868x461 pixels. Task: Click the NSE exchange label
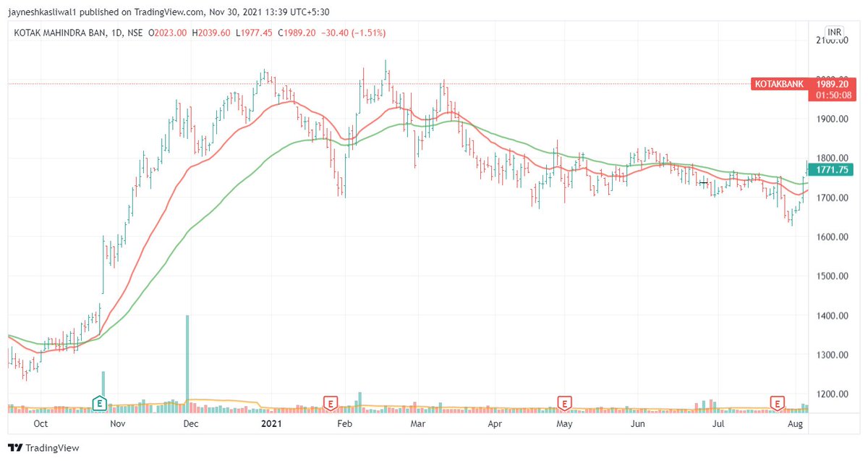[x=134, y=33]
